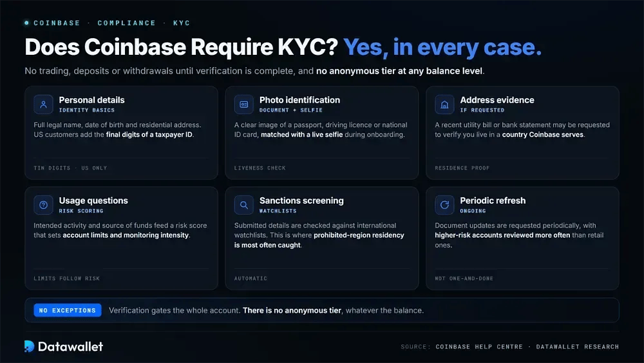Click the 'Photo identification' card title

tap(300, 100)
